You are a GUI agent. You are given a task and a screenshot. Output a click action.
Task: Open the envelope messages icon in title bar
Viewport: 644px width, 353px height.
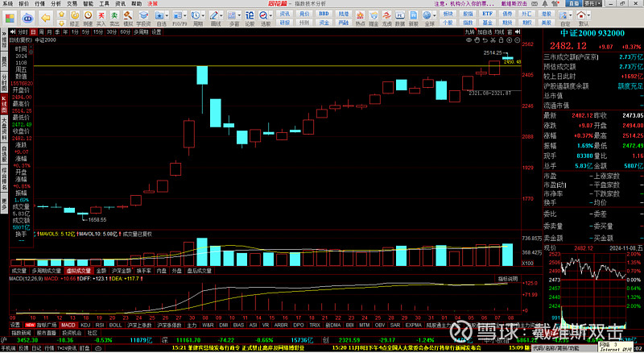point(535,3)
